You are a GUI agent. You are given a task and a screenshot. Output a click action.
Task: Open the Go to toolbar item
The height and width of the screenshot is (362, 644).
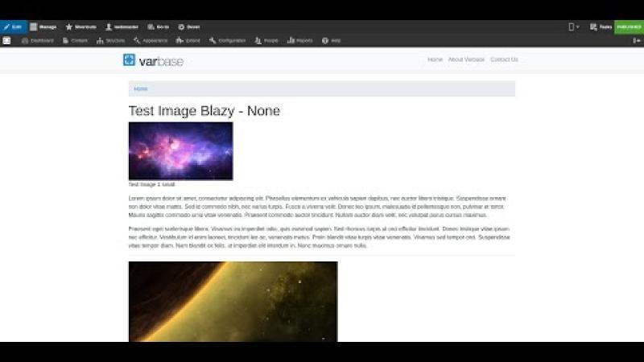tap(158, 27)
